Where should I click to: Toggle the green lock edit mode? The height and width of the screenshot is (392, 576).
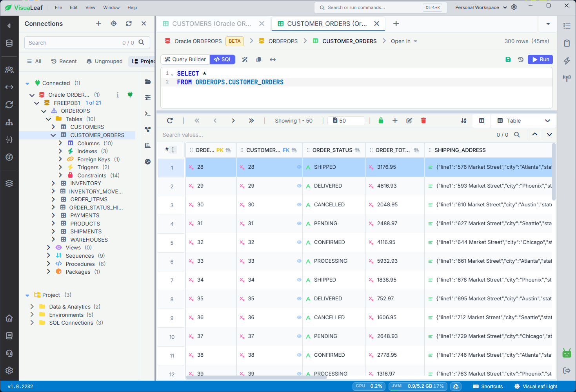click(381, 121)
